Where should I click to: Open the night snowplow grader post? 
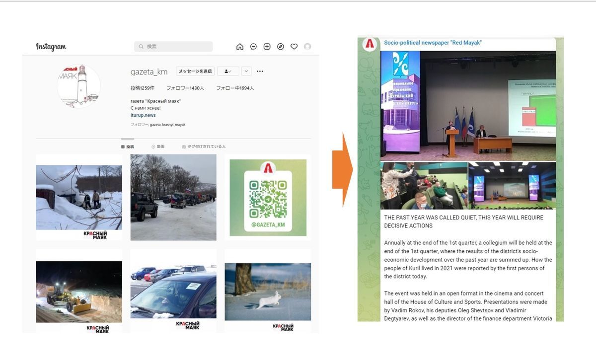pyautogui.click(x=79, y=291)
